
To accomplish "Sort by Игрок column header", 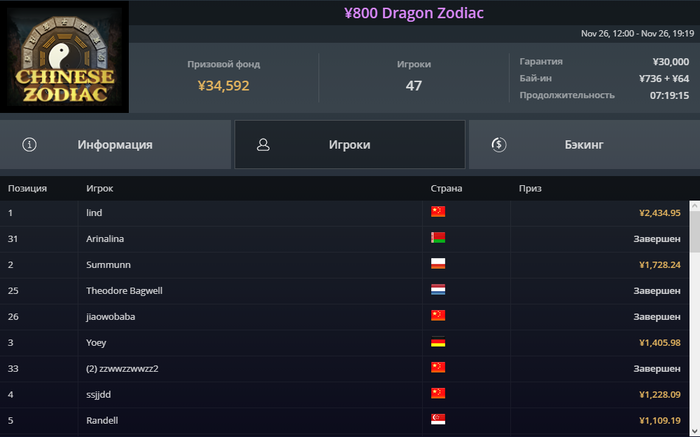I will click(100, 188).
